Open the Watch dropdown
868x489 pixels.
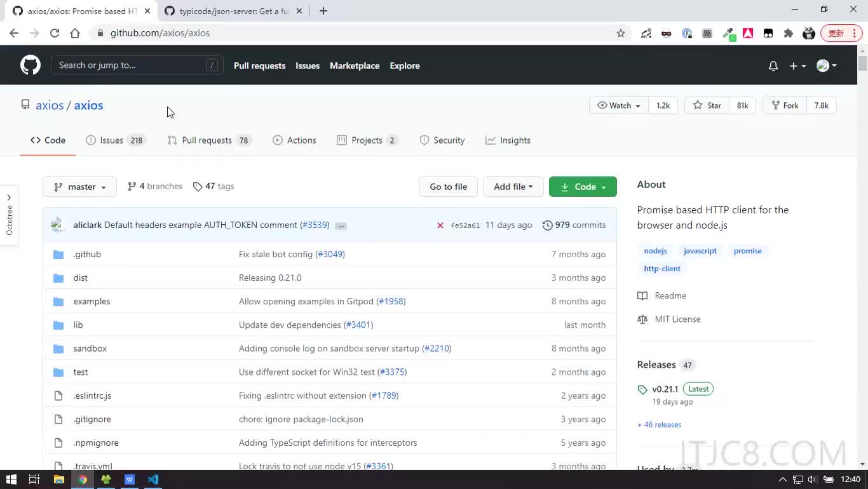(x=619, y=105)
